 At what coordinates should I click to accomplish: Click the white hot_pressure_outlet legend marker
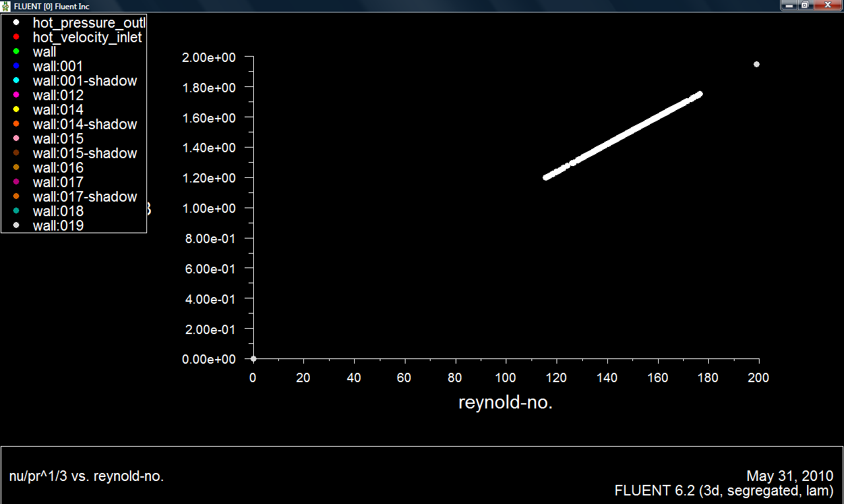[x=16, y=22]
